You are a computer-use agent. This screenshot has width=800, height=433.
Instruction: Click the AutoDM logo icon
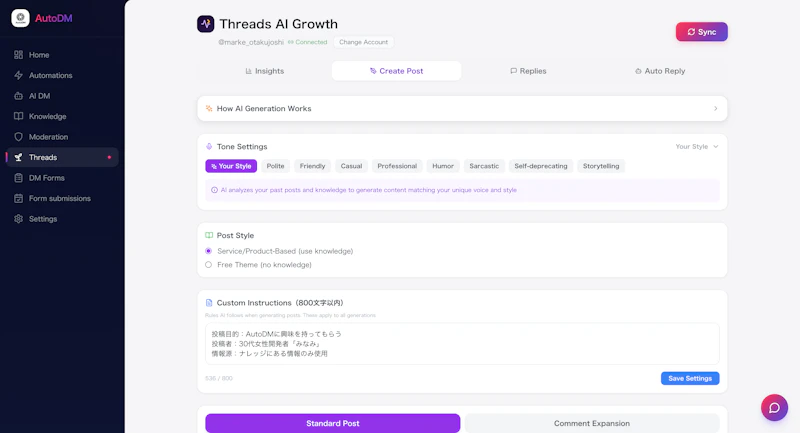point(20,18)
